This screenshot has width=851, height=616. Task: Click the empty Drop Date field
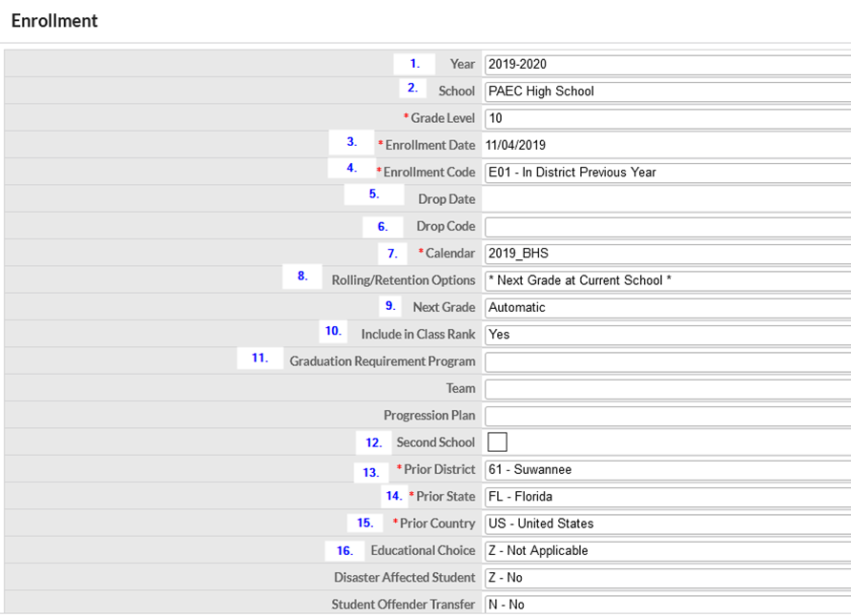666,199
